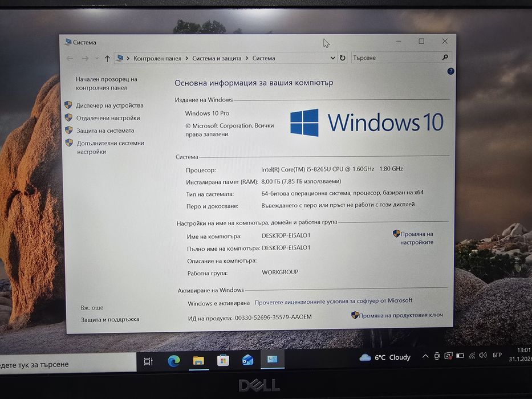Open Microsoft software license terms link
This screenshot has width=532, height=399.
point(333,302)
